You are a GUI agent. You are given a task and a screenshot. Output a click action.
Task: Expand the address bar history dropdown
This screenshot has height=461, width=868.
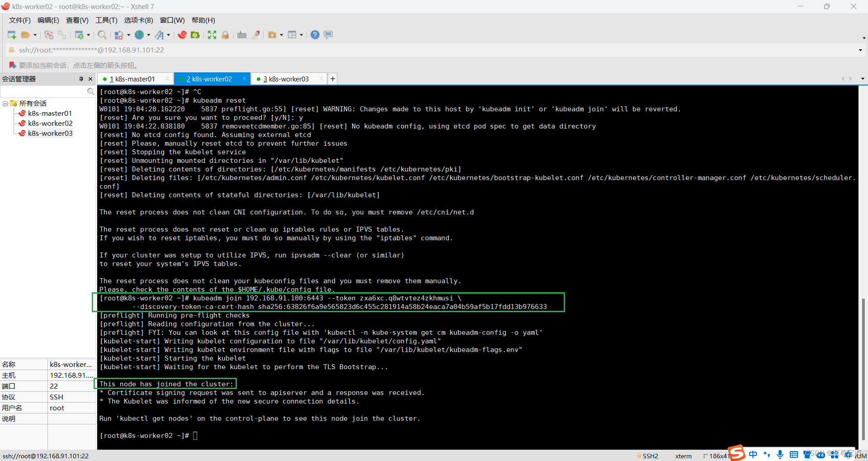[860, 50]
